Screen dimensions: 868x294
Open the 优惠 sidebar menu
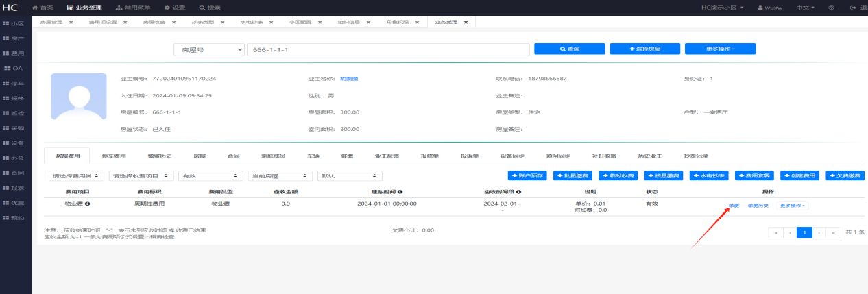14,203
